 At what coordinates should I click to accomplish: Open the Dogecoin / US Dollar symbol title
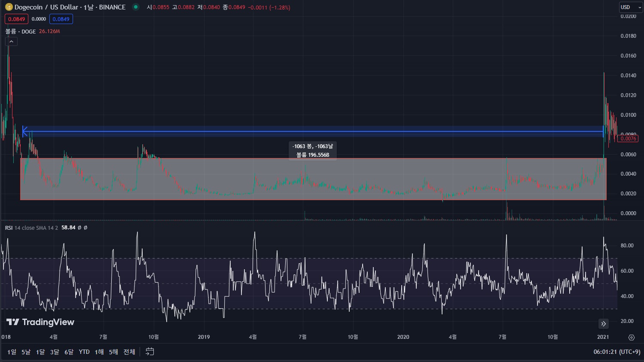(x=70, y=7)
